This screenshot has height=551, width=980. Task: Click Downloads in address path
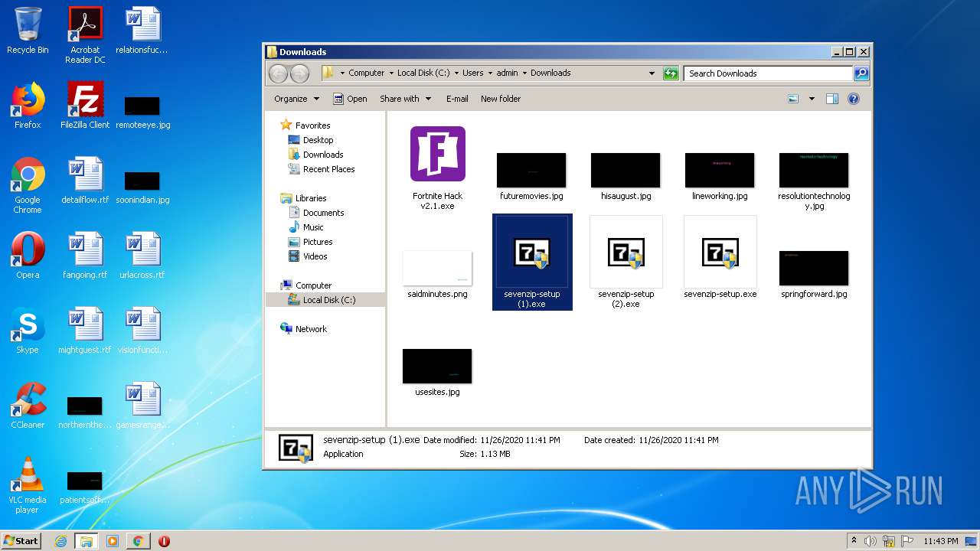[550, 73]
